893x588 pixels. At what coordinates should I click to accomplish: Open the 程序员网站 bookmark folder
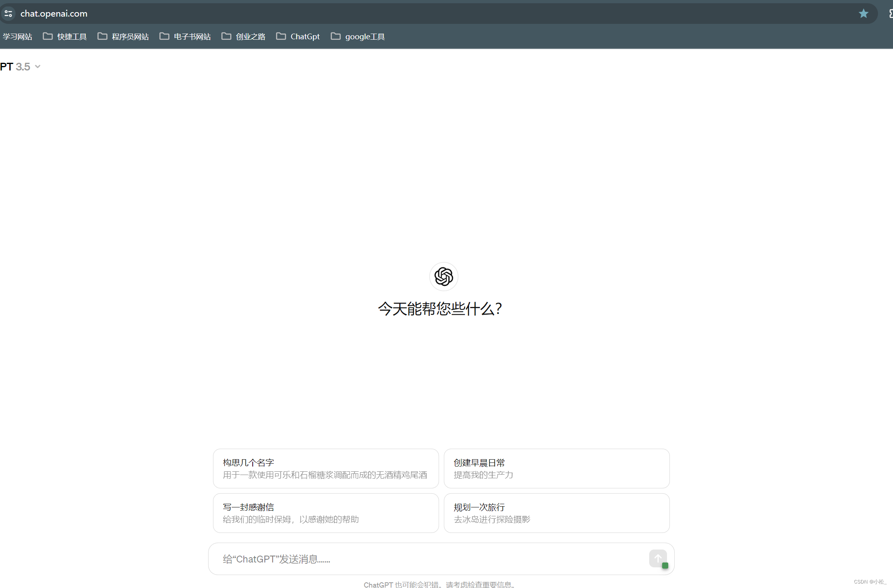[124, 36]
